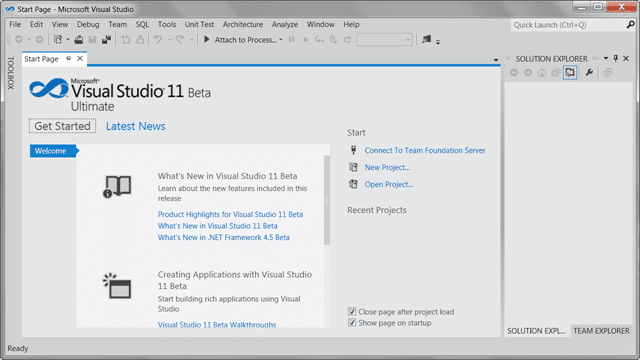
Task: Click the Solution Explorer Properties wrench icon
Action: (589, 73)
